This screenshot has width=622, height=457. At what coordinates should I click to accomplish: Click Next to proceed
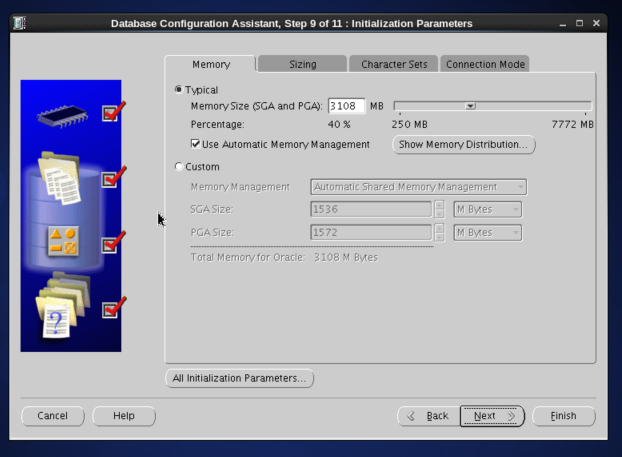click(492, 416)
